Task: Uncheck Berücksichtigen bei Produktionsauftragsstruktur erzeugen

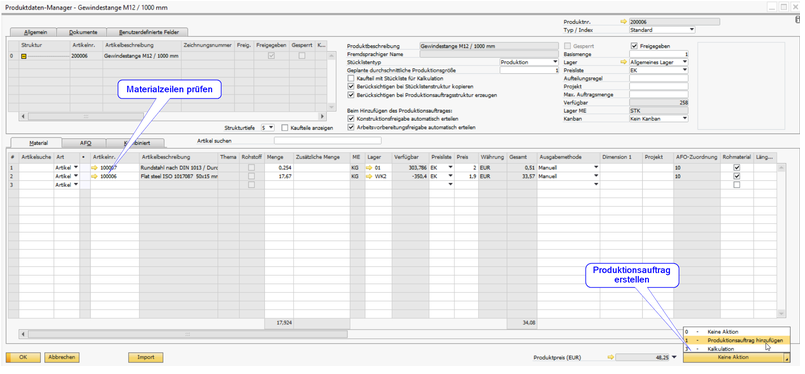Action: coord(351,95)
